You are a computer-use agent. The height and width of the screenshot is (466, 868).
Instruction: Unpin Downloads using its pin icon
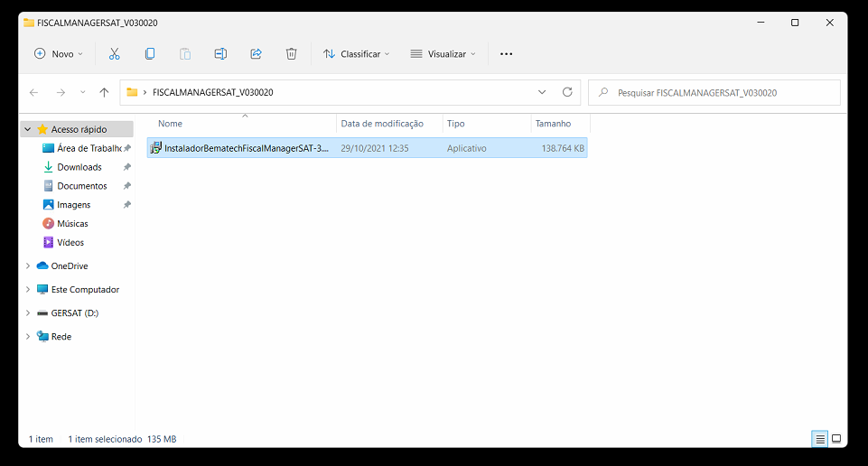click(126, 167)
